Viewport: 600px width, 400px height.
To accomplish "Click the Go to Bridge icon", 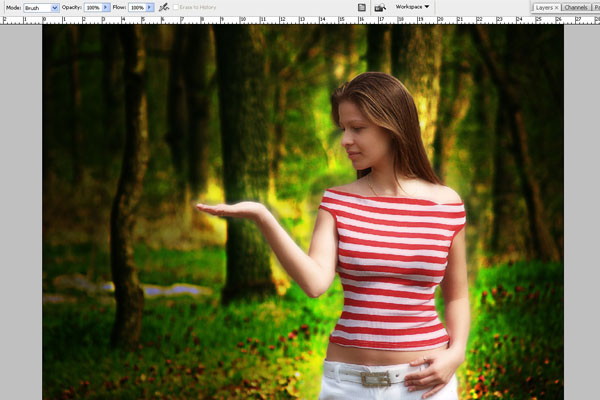I will pyautogui.click(x=380, y=7).
